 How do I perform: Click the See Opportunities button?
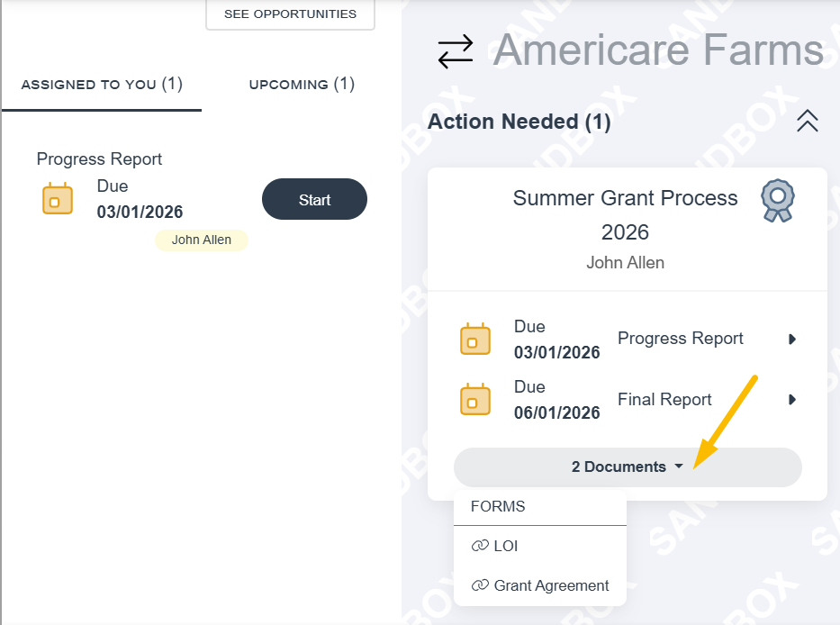(291, 14)
